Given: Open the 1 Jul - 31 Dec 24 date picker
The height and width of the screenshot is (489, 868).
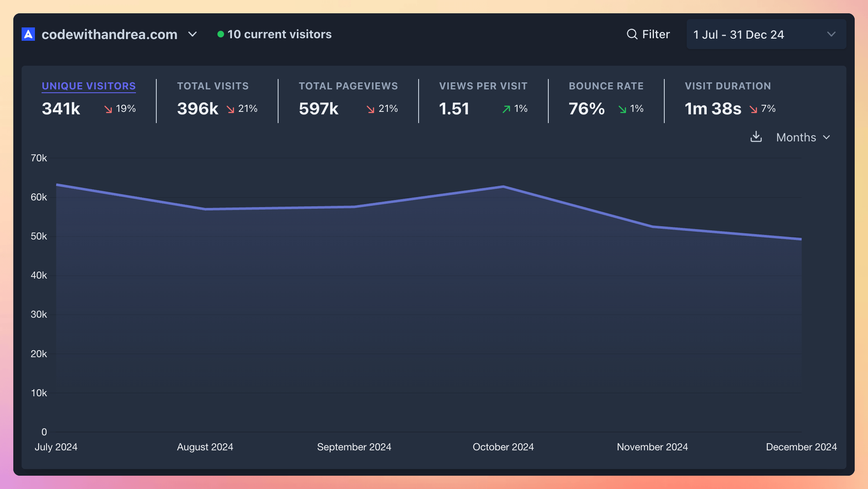Looking at the screenshot, I should [765, 34].
